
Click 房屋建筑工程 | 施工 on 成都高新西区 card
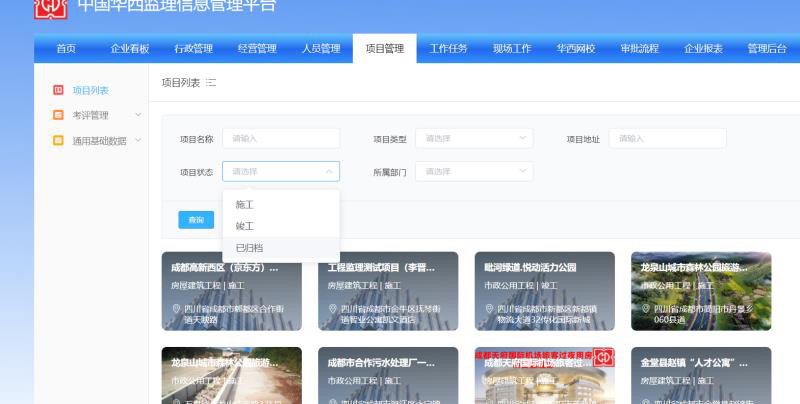tap(208, 286)
